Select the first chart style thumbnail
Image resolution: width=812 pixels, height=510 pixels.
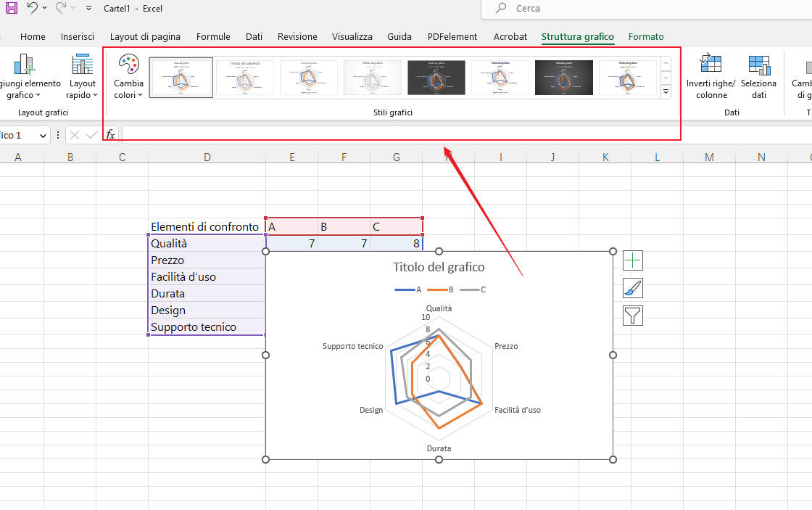click(181, 78)
